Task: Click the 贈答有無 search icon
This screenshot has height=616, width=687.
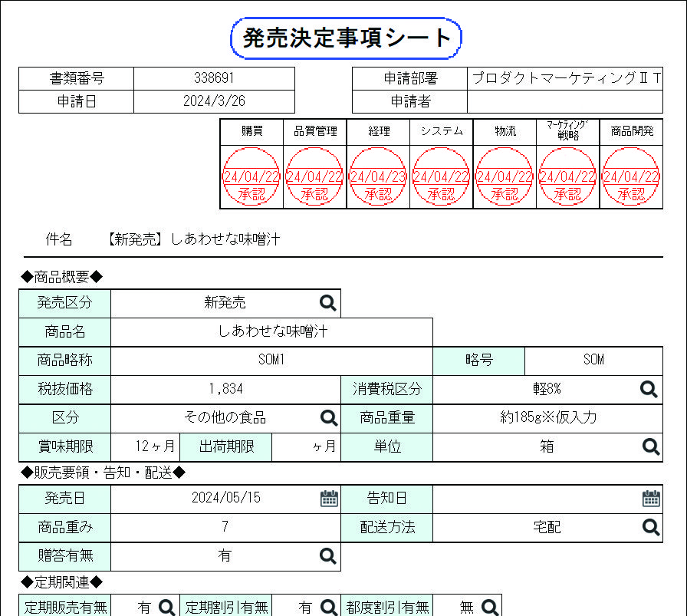Action: point(327,556)
